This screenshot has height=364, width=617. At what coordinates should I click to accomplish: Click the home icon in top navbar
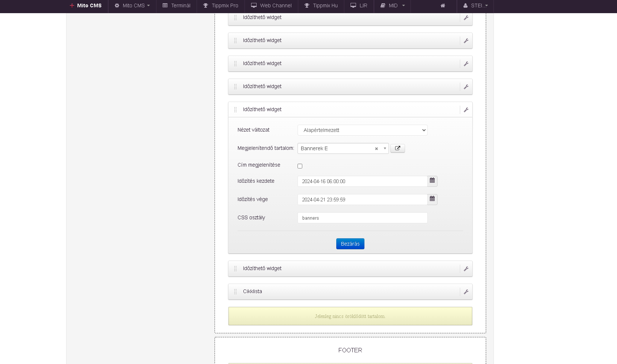click(443, 6)
